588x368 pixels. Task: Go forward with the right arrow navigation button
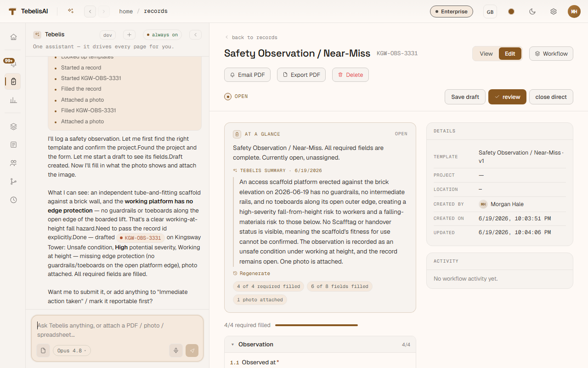[x=103, y=11]
